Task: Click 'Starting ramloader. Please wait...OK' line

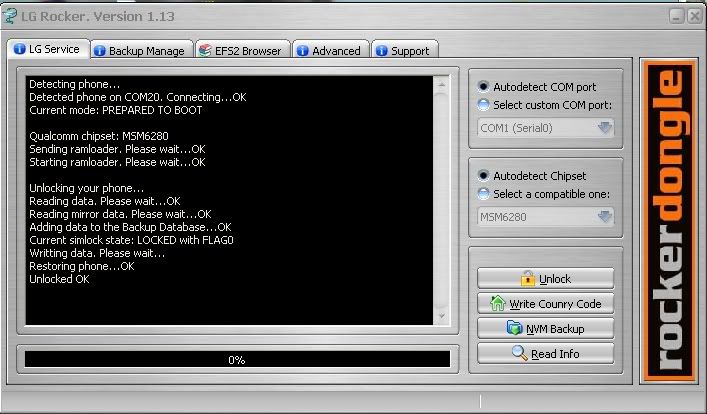Action: 117,162
